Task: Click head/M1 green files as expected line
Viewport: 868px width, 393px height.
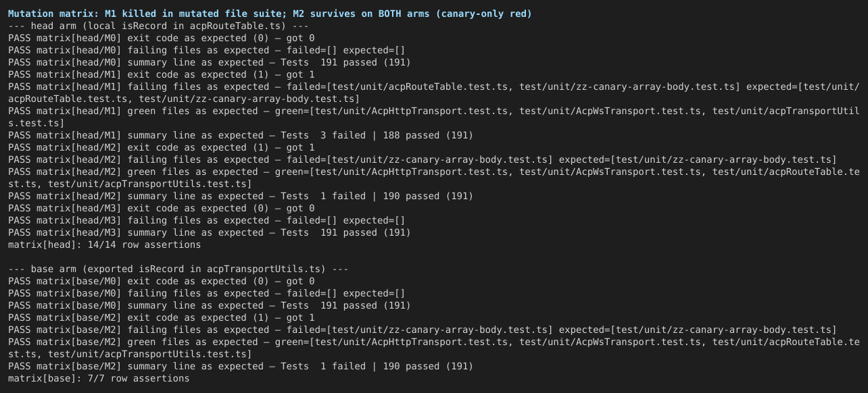Action: pyautogui.click(x=434, y=117)
